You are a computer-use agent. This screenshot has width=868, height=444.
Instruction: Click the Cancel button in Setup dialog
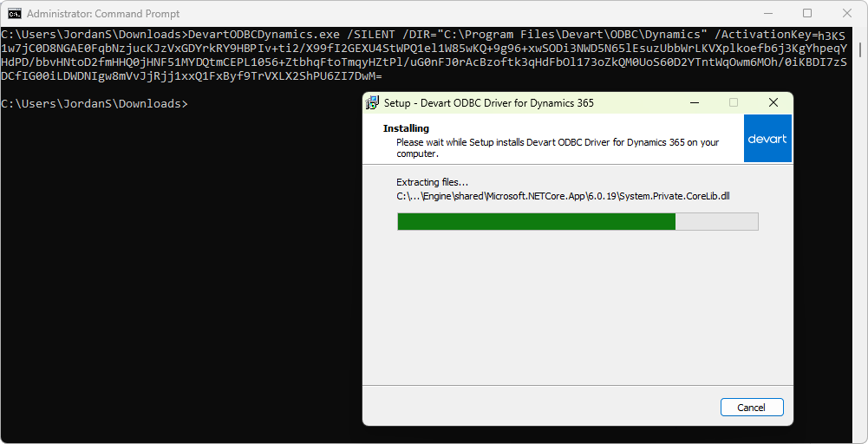click(x=752, y=408)
